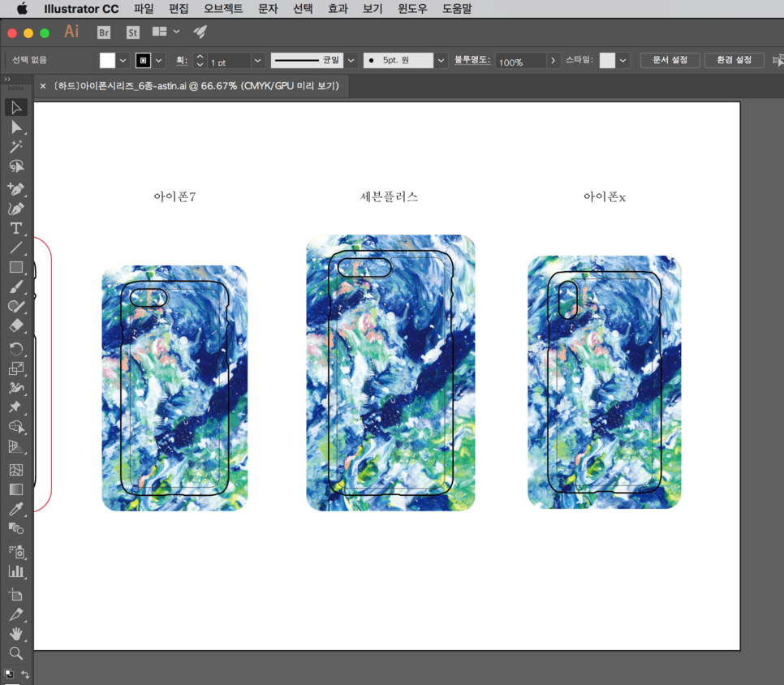Click the 획 stroke panel link
Image resolution: width=784 pixels, height=685 pixels.
click(x=182, y=60)
